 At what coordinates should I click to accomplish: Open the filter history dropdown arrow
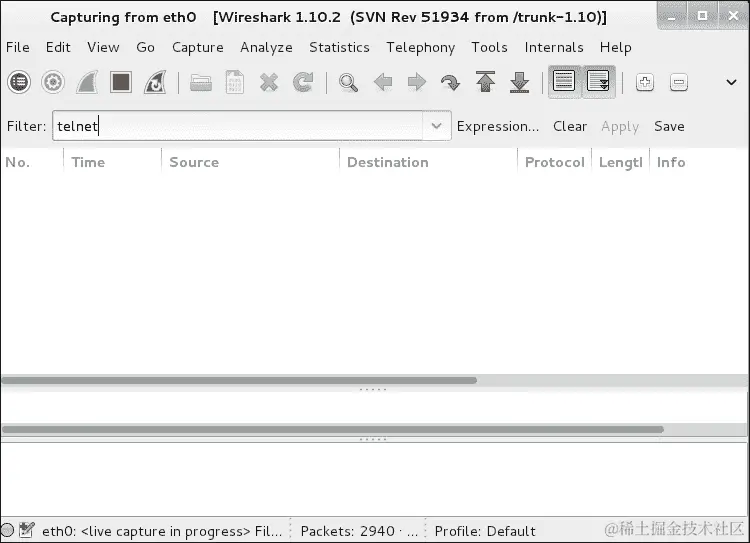(x=436, y=126)
